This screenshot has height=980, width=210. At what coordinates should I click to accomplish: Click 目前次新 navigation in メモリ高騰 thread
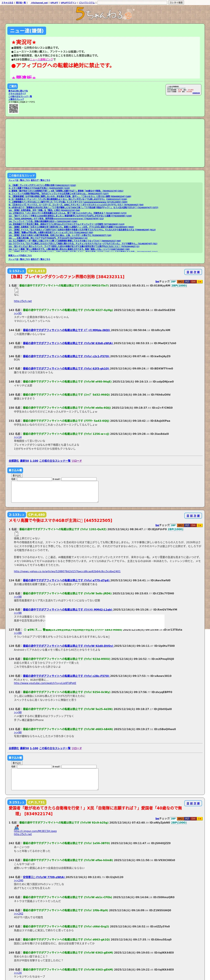(193, 515)
